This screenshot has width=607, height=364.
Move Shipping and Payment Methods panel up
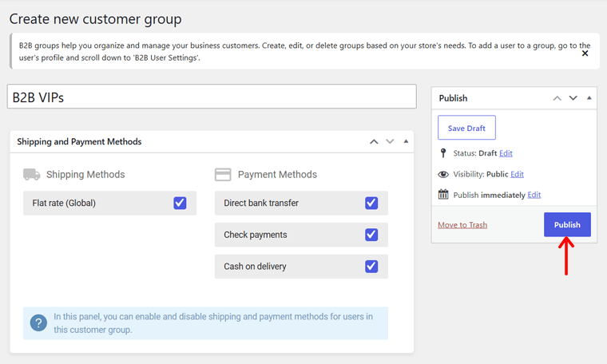pyautogui.click(x=374, y=141)
